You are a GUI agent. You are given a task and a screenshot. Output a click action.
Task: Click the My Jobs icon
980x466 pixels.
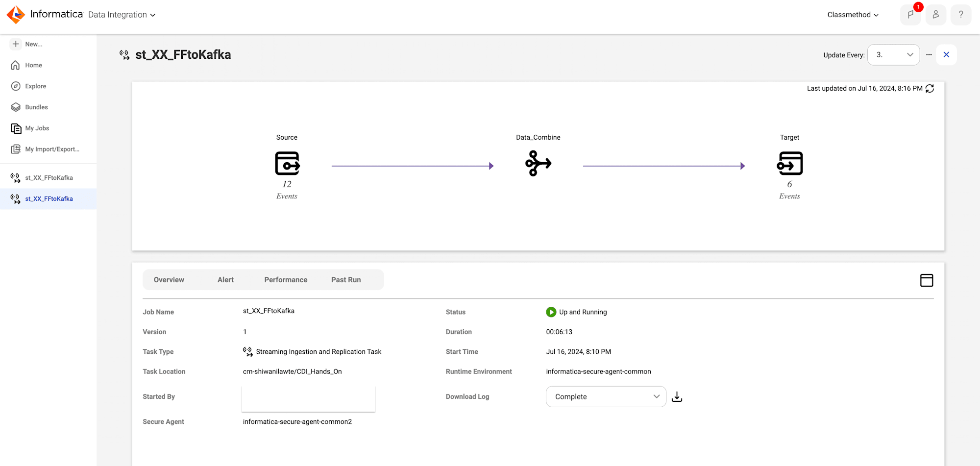coord(16,128)
